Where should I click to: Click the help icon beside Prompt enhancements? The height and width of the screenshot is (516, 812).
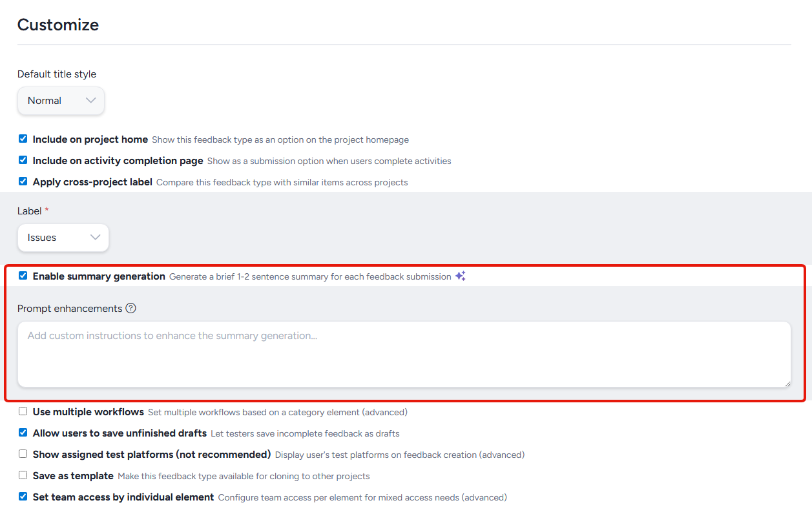click(x=130, y=308)
